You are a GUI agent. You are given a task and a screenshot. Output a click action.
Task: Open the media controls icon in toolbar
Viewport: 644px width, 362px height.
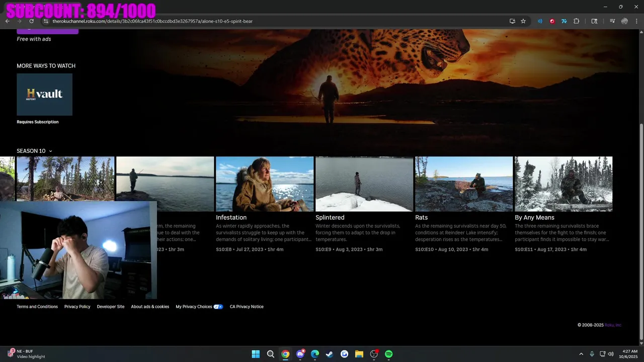click(x=612, y=21)
